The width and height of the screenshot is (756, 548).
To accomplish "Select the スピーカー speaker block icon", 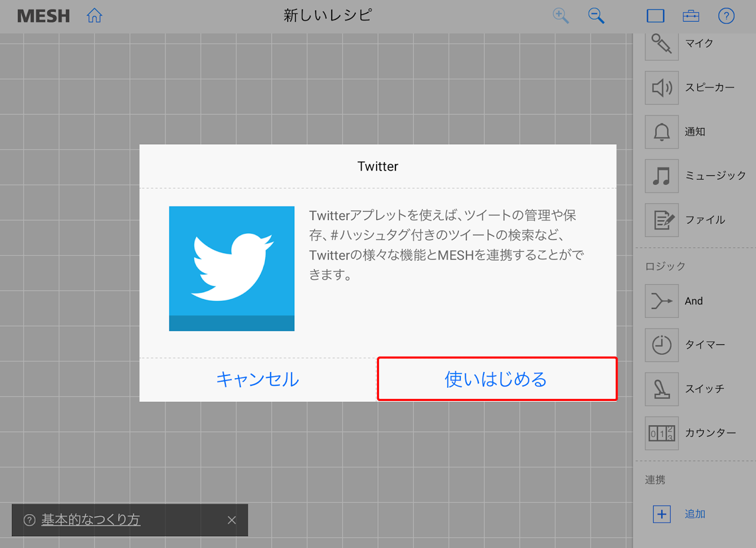I will (x=661, y=88).
